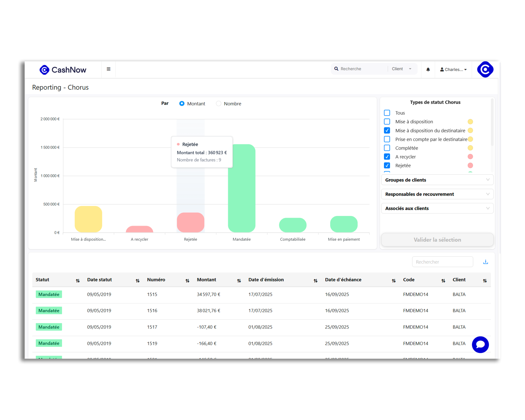The image size is (525, 420).
Task: Enable the Complétée status checkbox
Action: coord(387,148)
